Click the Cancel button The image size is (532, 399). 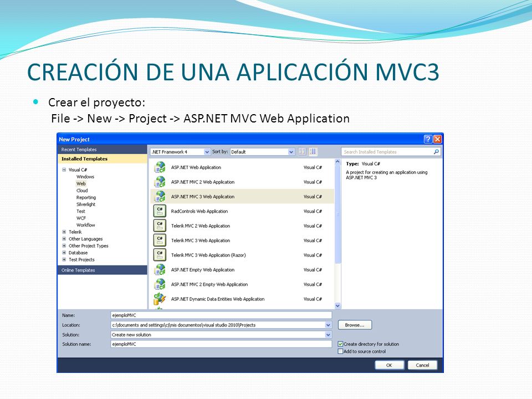422,365
